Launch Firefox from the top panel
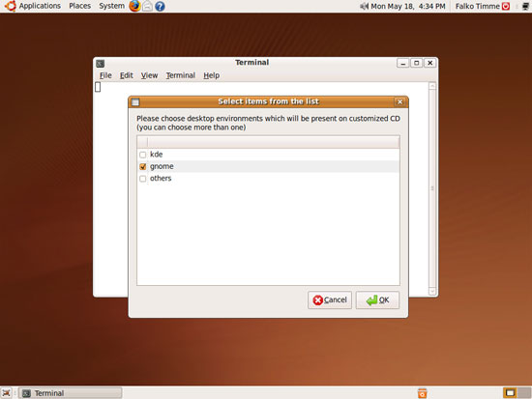Image resolution: width=532 pixels, height=399 pixels. pyautogui.click(x=134, y=6)
